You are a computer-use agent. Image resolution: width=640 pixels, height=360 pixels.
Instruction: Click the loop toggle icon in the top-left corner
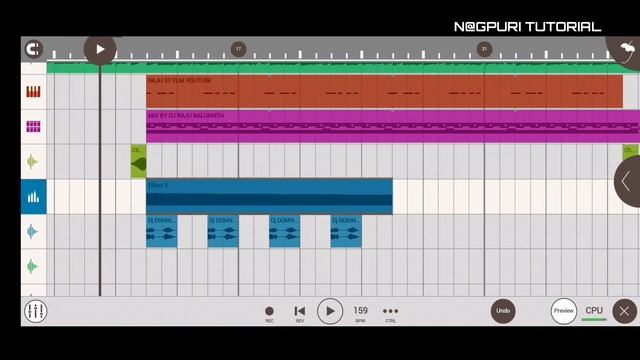(33, 49)
